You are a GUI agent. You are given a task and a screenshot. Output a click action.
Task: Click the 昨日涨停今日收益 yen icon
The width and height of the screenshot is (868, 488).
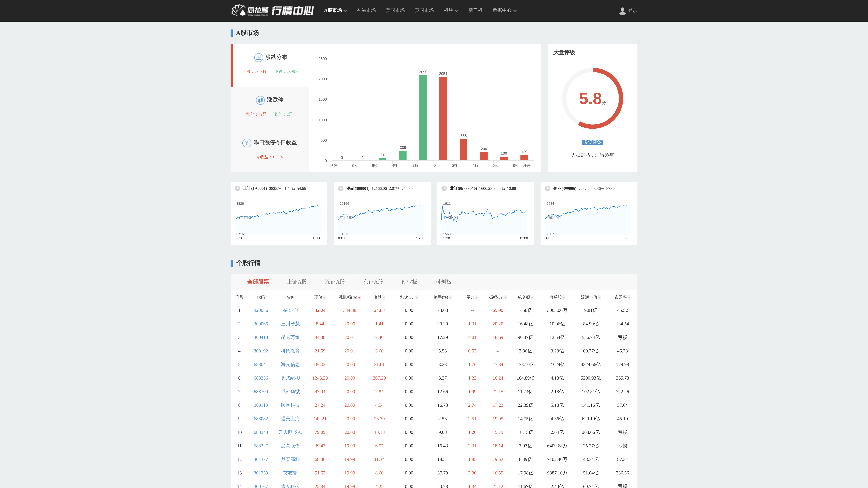[247, 143]
